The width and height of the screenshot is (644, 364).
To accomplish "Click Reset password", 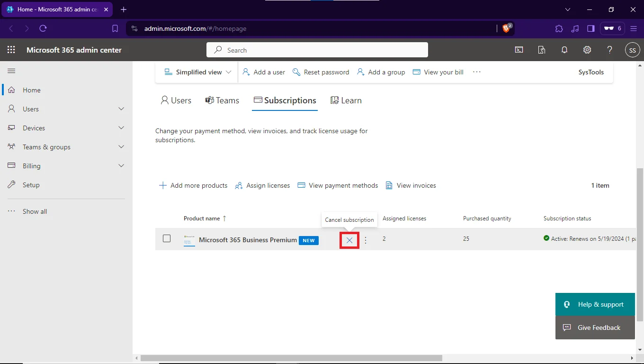I will coord(321,72).
